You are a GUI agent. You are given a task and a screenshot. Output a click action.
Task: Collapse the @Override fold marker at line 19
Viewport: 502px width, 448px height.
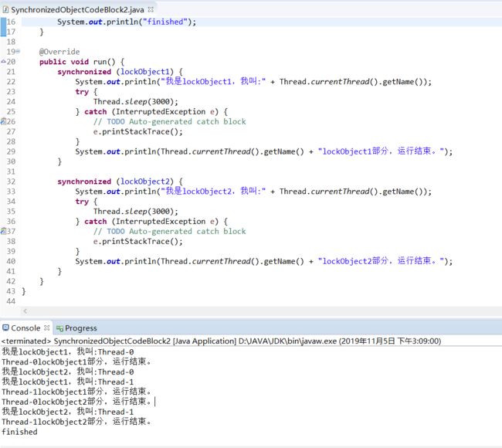point(18,51)
